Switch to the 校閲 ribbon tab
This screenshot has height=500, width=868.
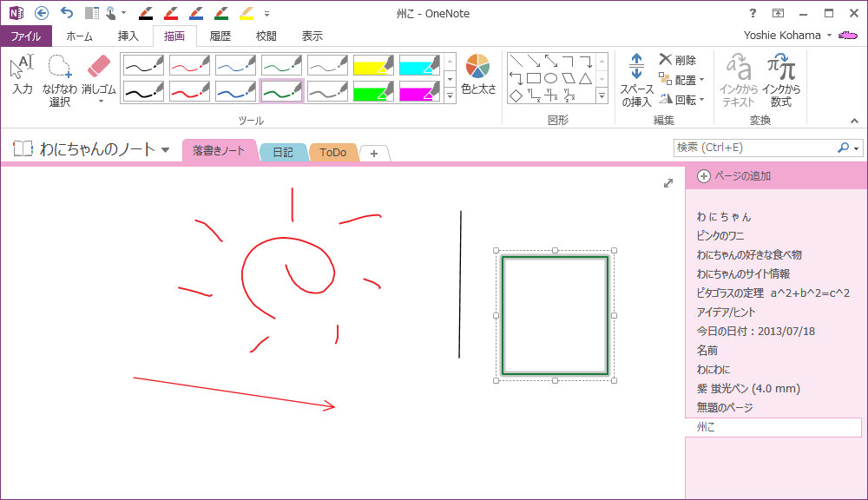pos(266,36)
